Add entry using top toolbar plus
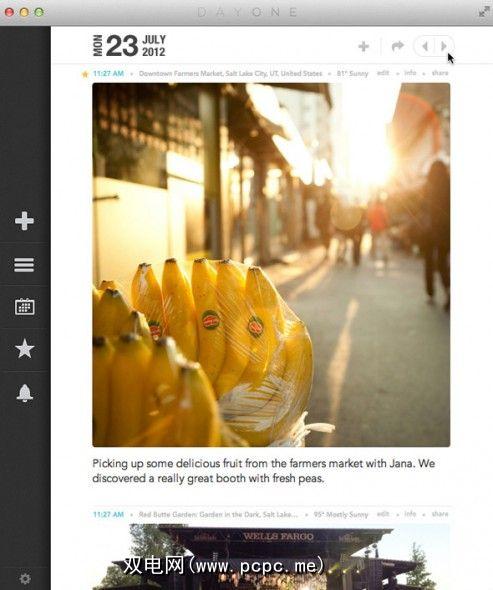The width and height of the screenshot is (493, 590). 364,46
